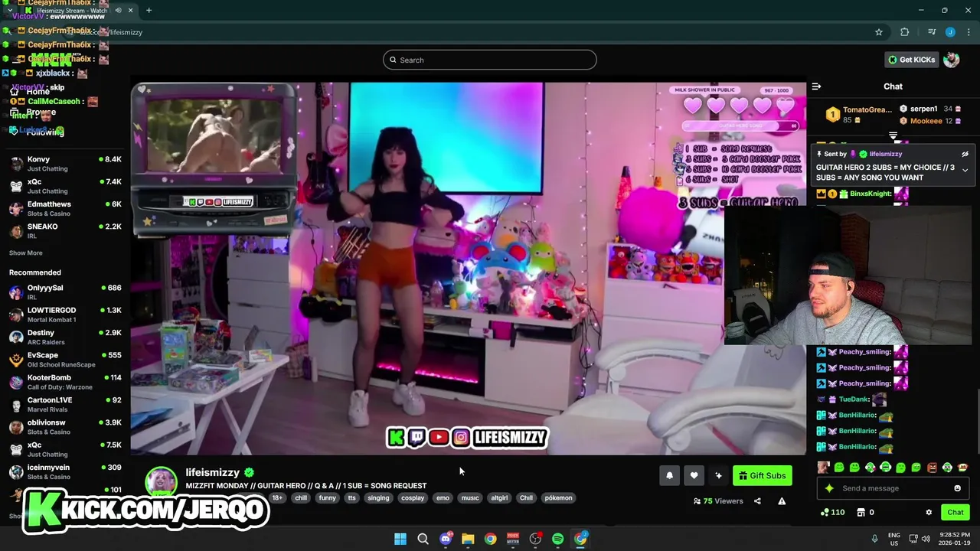Select the 18+ tag
This screenshot has height=551, width=980.
(277, 497)
